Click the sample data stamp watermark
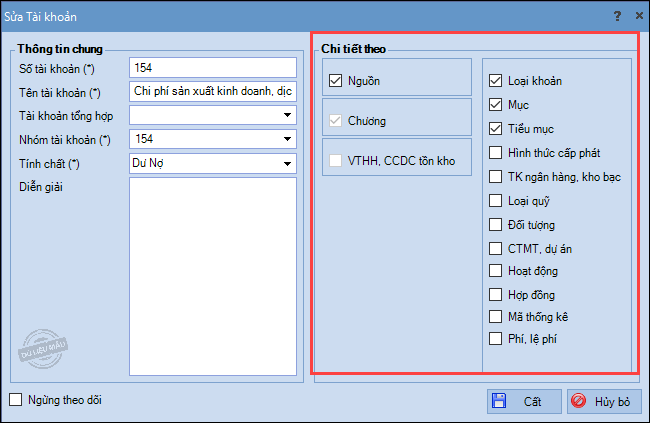Viewport: 650px width, 423px height. tap(43, 349)
